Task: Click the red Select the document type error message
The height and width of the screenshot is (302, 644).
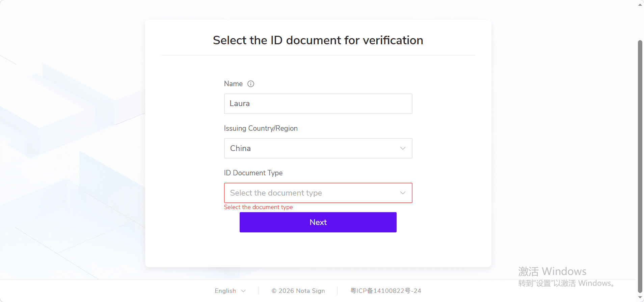Action: [259, 207]
